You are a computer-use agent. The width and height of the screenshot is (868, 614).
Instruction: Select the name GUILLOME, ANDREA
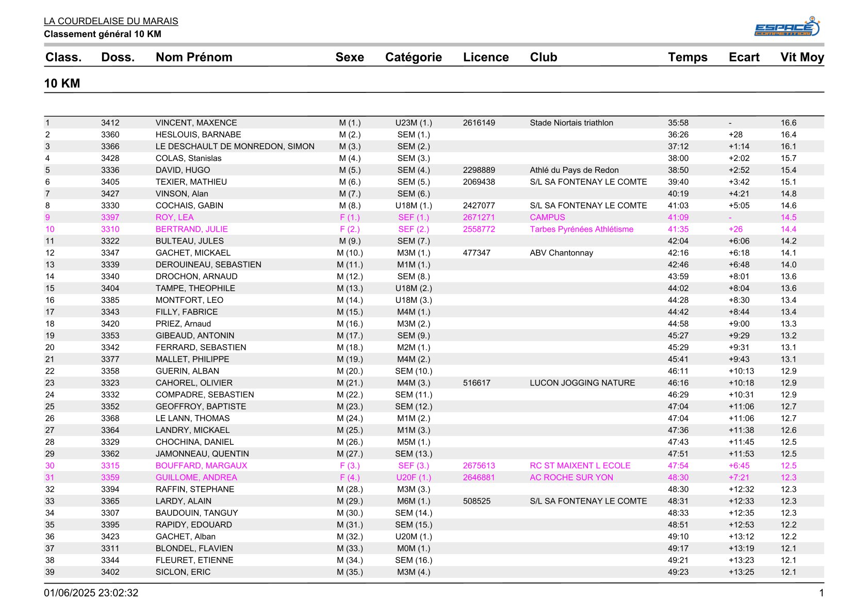pyautogui.click(x=196, y=479)
